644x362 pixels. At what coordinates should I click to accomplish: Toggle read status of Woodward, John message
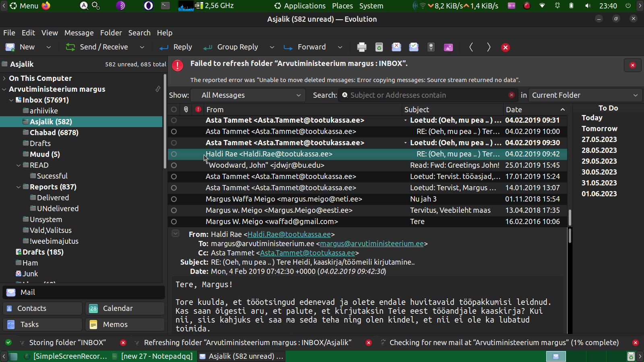(x=174, y=165)
